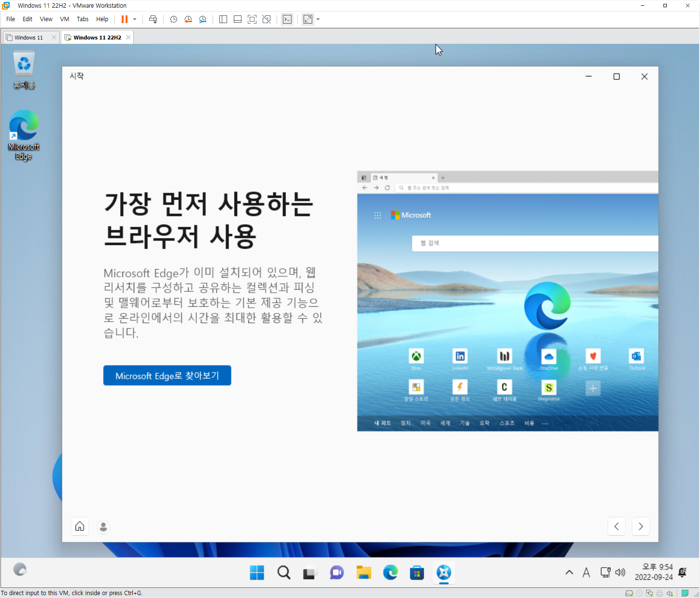Go to the previous tip page
This screenshot has width=700, height=598.
[616, 526]
